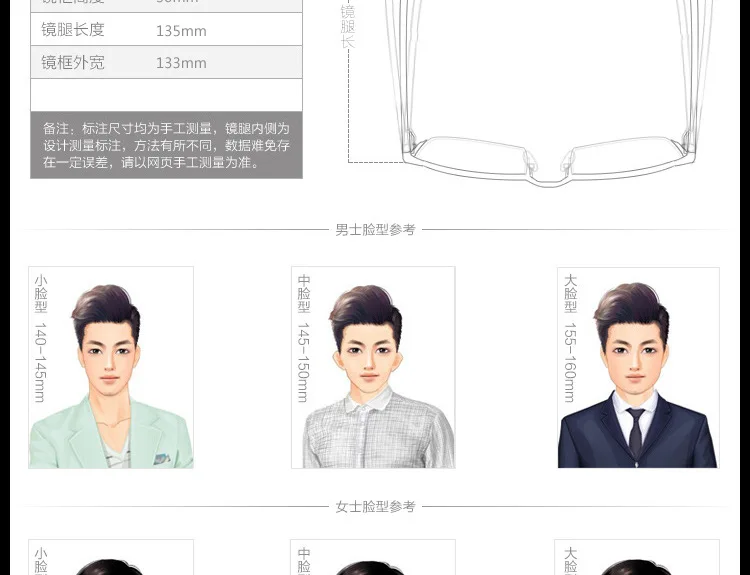This screenshot has height=575, width=750.
Task: Select the 135mm temple length value
Action: tap(181, 31)
